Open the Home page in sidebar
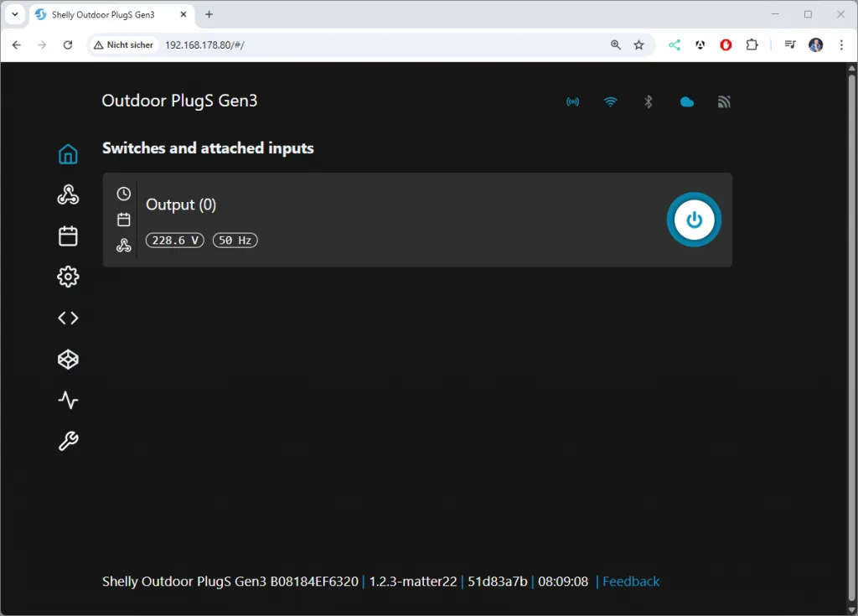Image resolution: width=858 pixels, height=616 pixels. click(x=68, y=154)
